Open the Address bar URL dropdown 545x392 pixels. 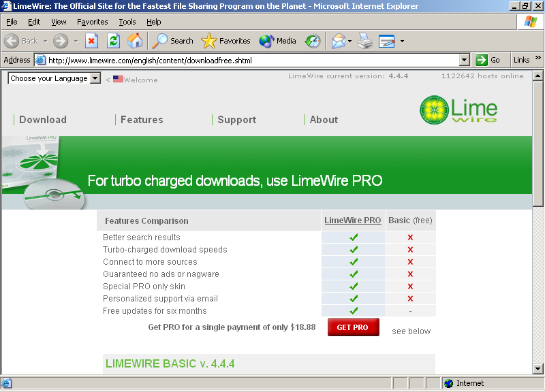pos(465,60)
